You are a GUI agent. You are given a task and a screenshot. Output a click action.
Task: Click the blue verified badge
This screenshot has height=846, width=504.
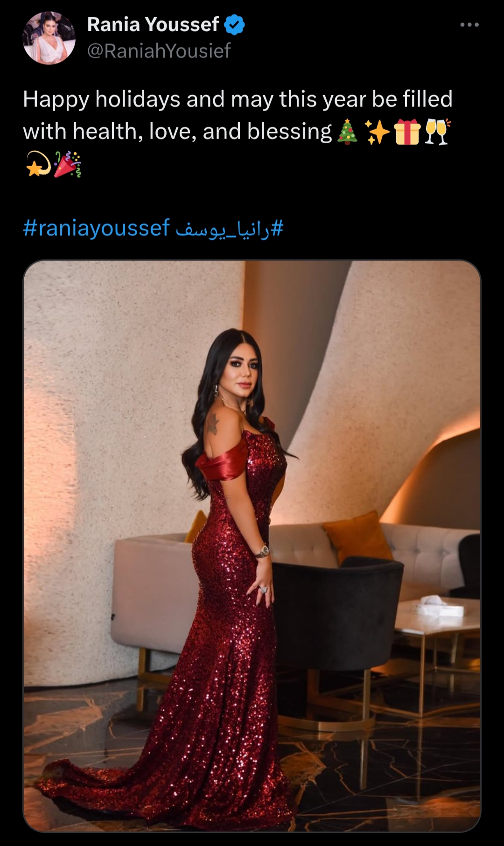pyautogui.click(x=235, y=25)
